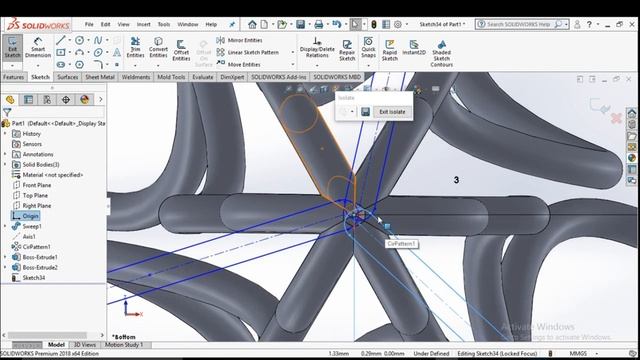This screenshot has width=640, height=360.
Task: Toggle Rapid Sketch mode
Action: coord(389,50)
